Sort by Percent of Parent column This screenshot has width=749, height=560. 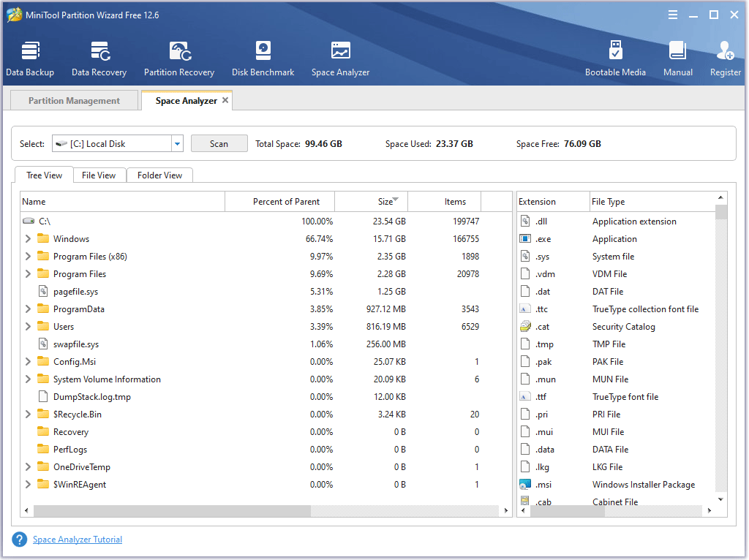(280, 202)
